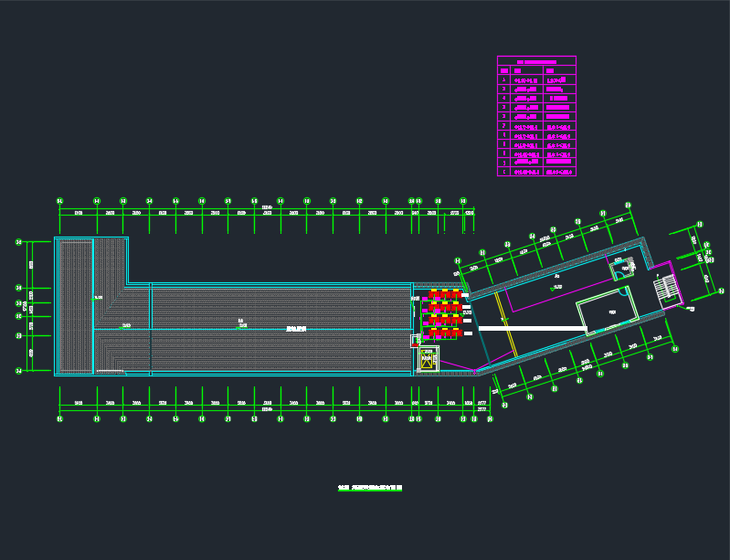Click the small cyan box near angled wing top
This screenshot has height=560, width=730.
(624, 266)
